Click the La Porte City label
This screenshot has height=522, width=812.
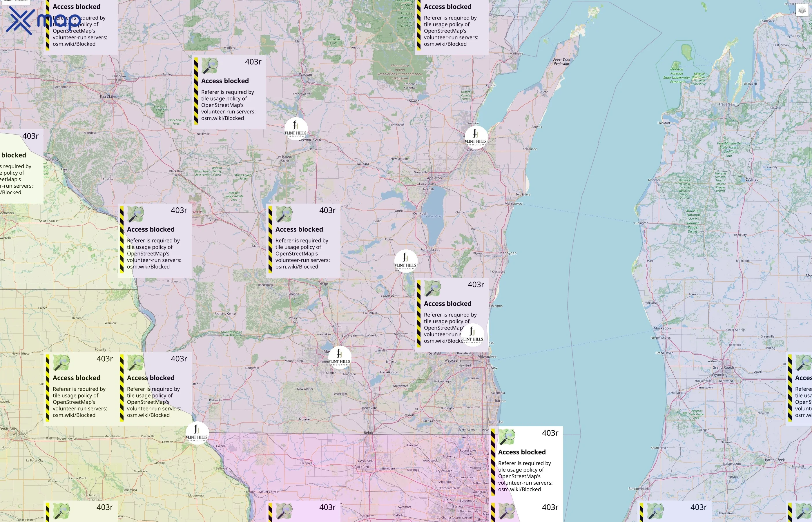(35, 460)
